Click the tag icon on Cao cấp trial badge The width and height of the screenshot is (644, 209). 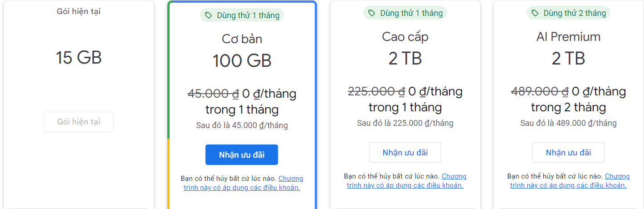(x=372, y=13)
